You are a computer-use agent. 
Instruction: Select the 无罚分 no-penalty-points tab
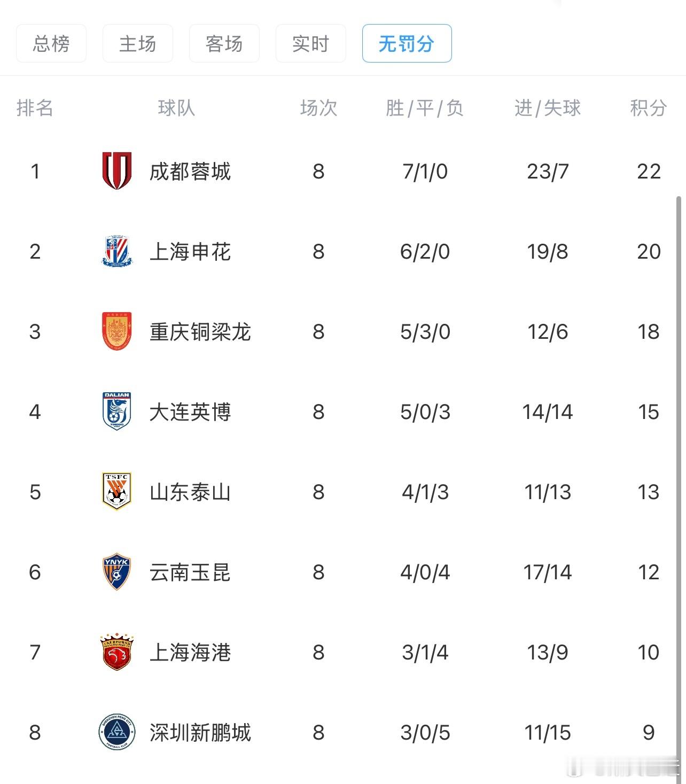(407, 44)
